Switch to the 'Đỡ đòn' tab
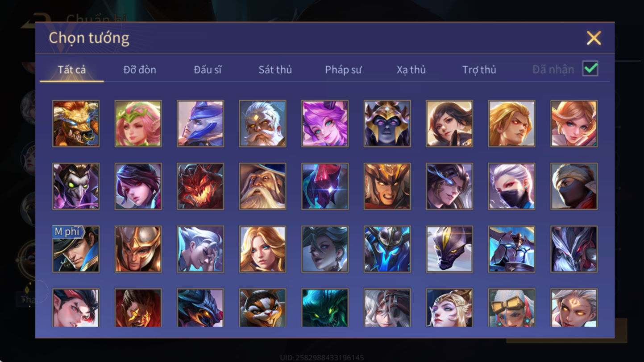The image size is (644, 362). pos(140,70)
